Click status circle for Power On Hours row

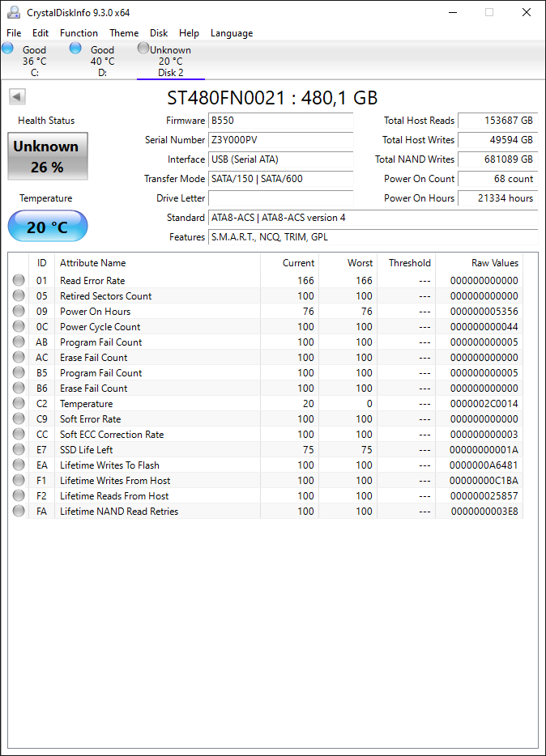tap(19, 311)
